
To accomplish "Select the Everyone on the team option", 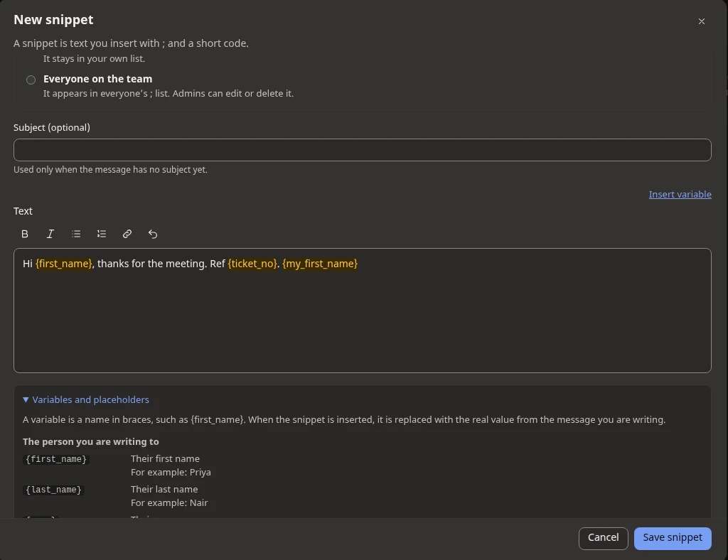I will click(x=31, y=80).
